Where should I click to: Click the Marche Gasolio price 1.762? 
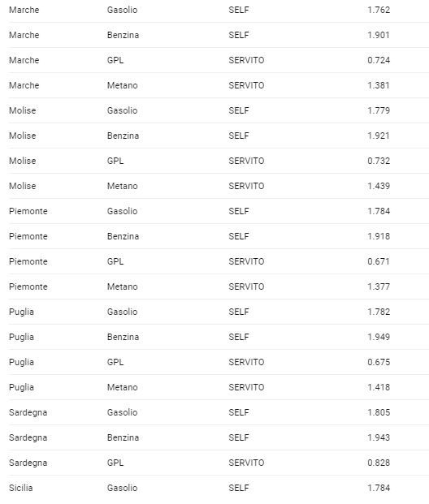coord(379,10)
